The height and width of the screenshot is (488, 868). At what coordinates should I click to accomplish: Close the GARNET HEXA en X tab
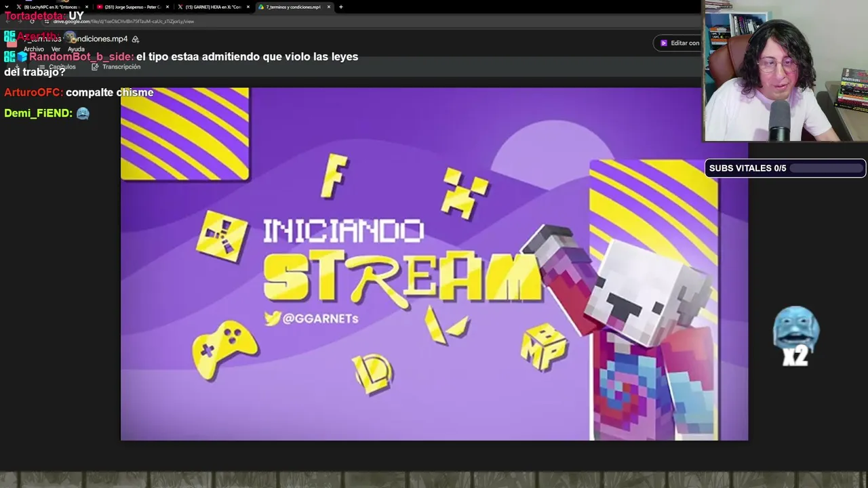coord(248,7)
